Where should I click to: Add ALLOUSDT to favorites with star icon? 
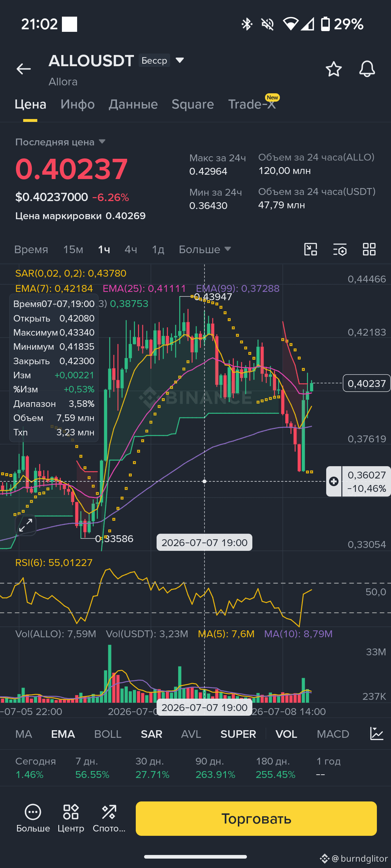pyautogui.click(x=333, y=69)
